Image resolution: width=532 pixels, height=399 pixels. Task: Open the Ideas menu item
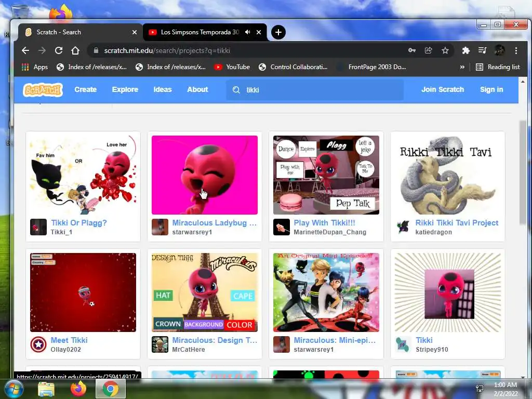pos(163,89)
